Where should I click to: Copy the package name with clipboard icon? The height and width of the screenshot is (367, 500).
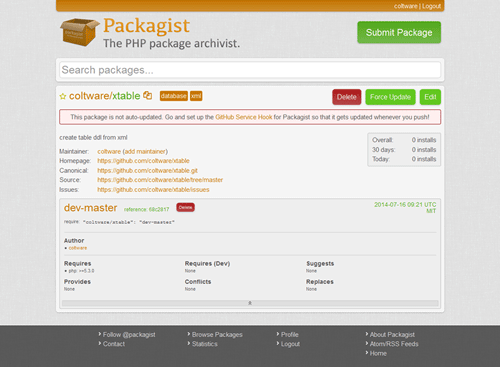147,96
